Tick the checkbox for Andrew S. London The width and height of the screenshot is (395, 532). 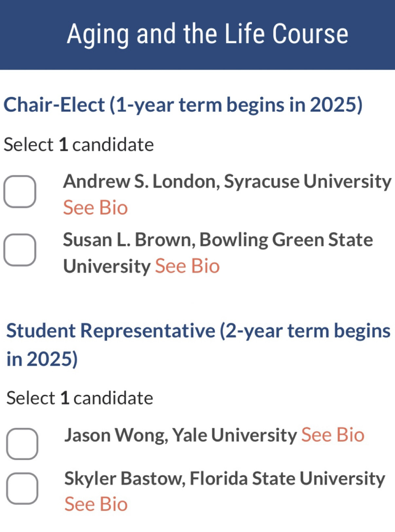click(x=20, y=192)
